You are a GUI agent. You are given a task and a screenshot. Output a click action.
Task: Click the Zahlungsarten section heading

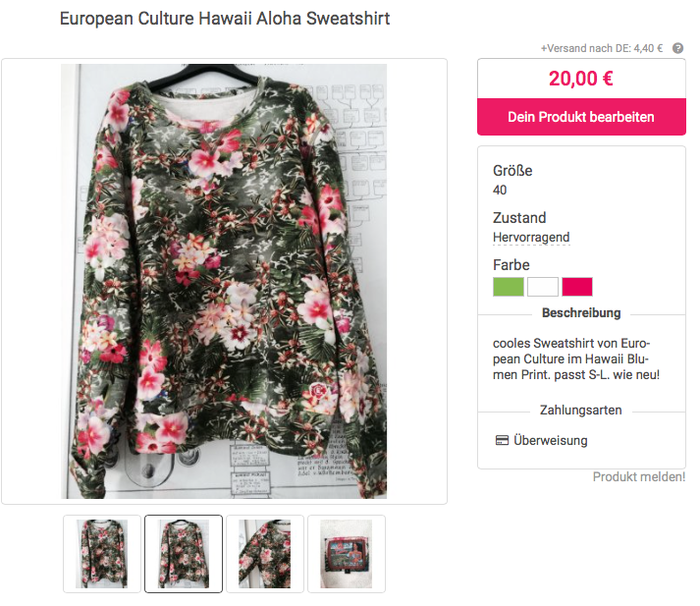pos(581,410)
